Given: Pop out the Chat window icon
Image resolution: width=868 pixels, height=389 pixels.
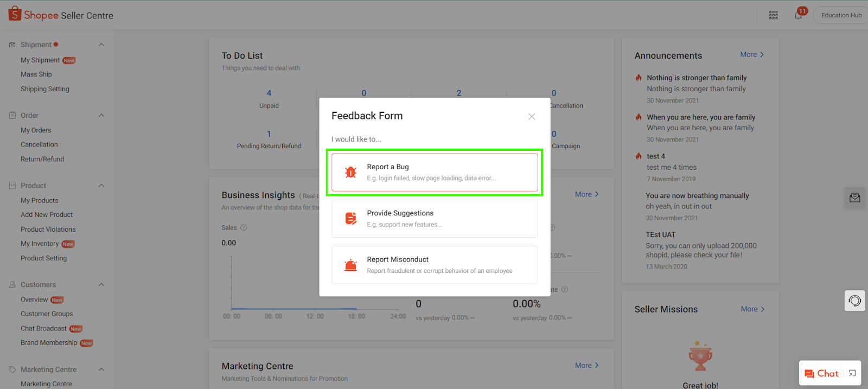Looking at the screenshot, I should point(852,373).
